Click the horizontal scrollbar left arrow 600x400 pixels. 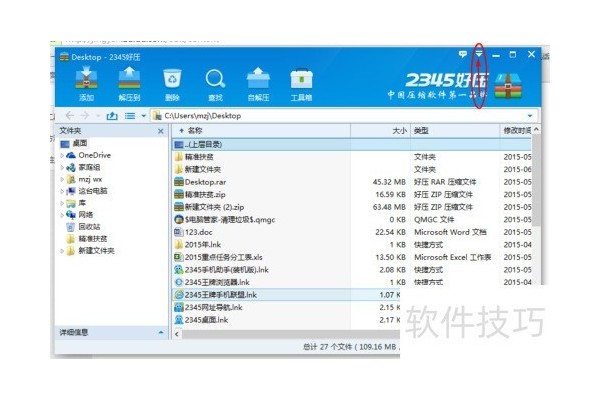click(177, 334)
